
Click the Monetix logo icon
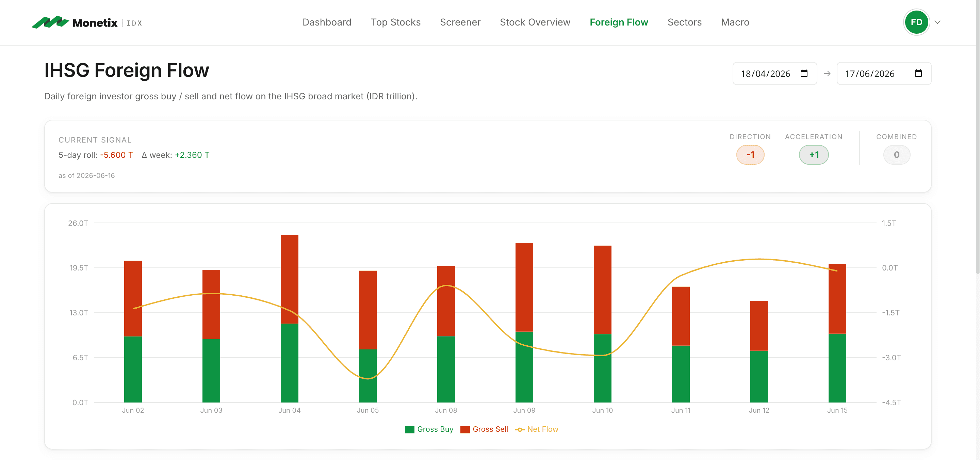tap(50, 22)
